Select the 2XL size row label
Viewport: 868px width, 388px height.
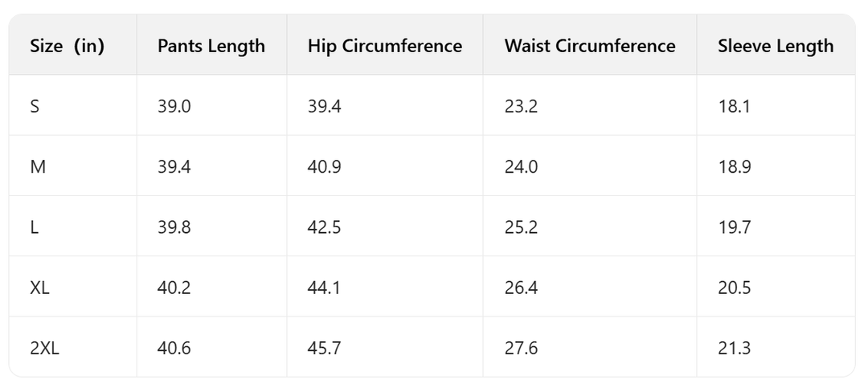44,348
